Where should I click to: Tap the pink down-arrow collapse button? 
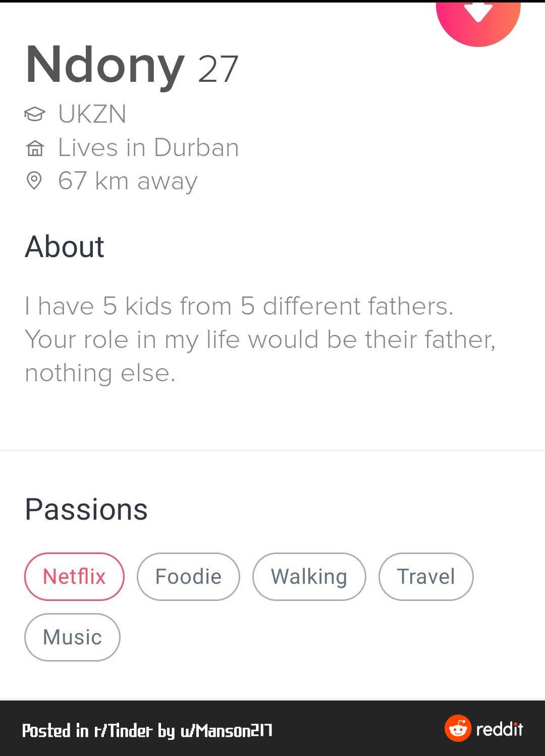point(478,18)
